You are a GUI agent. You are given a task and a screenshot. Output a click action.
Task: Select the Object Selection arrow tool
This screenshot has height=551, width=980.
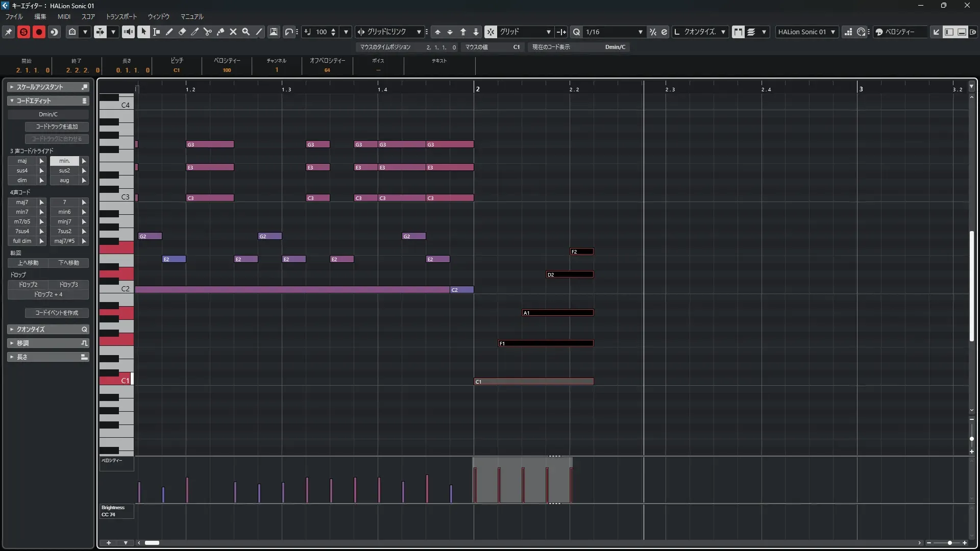tap(143, 32)
